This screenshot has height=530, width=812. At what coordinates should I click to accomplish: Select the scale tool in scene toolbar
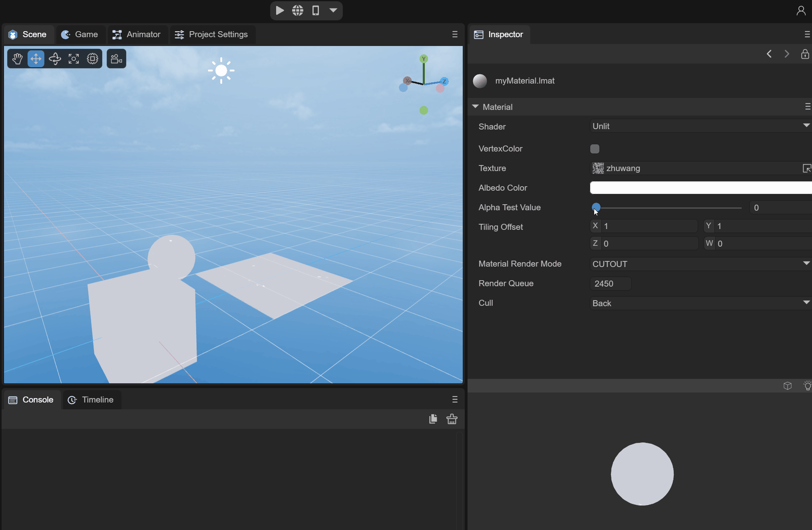tap(74, 59)
